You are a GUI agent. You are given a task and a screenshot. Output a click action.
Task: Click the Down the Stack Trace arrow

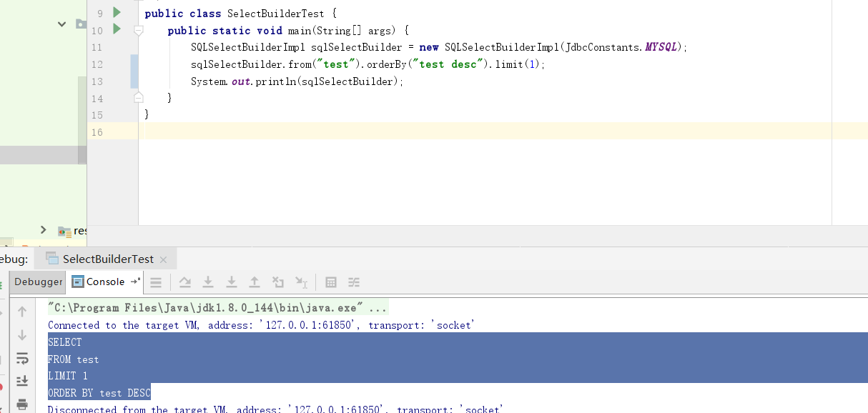[22, 334]
